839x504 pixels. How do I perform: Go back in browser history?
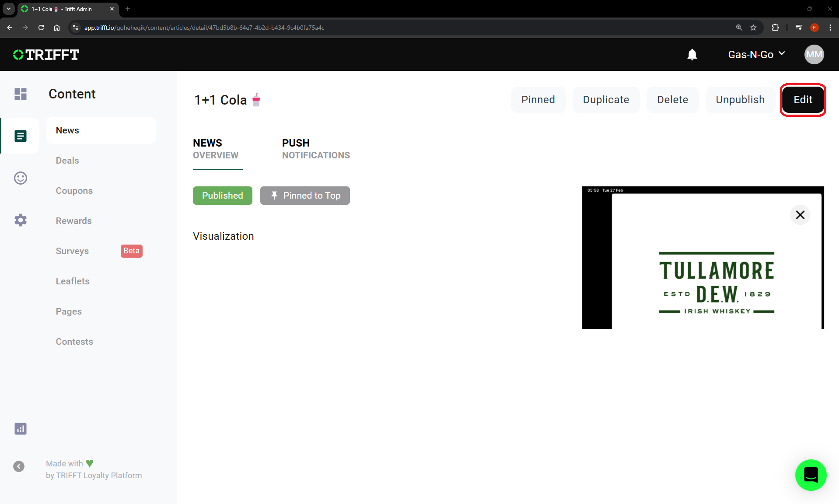point(10,28)
